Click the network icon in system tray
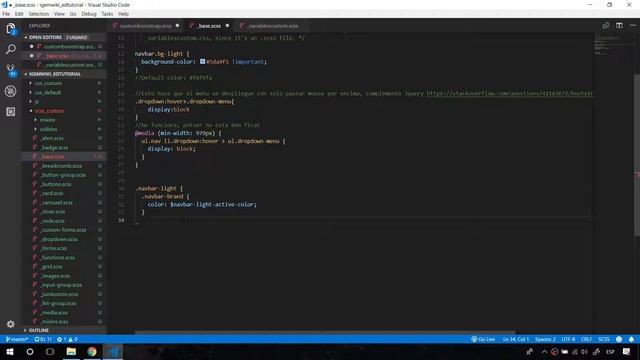 tap(575, 351)
